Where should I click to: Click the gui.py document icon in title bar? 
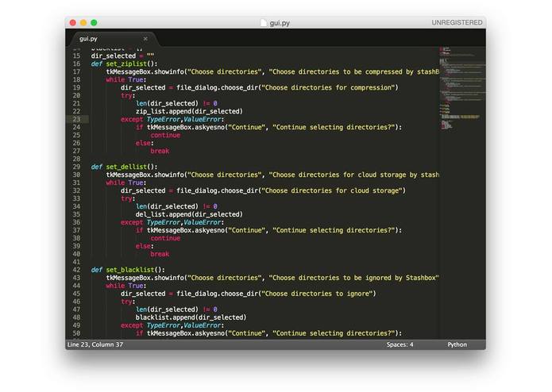[264, 23]
